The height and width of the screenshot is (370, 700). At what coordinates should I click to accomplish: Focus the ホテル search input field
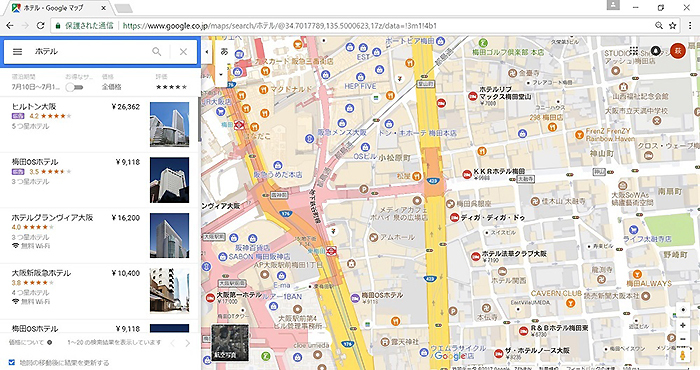coord(89,52)
